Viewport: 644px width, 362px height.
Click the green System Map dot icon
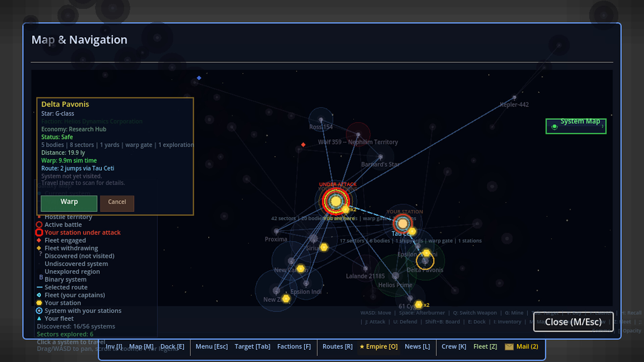pos(554,127)
